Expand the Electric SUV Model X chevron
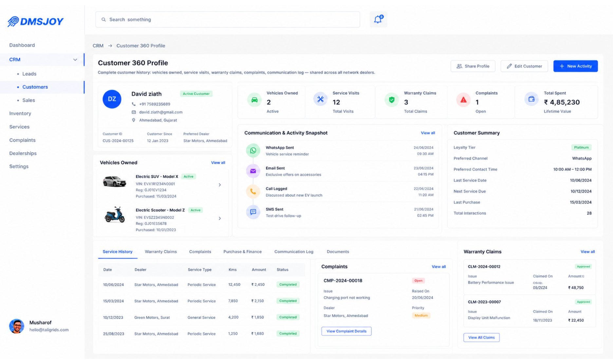The width and height of the screenshot is (613, 364). [x=220, y=185]
